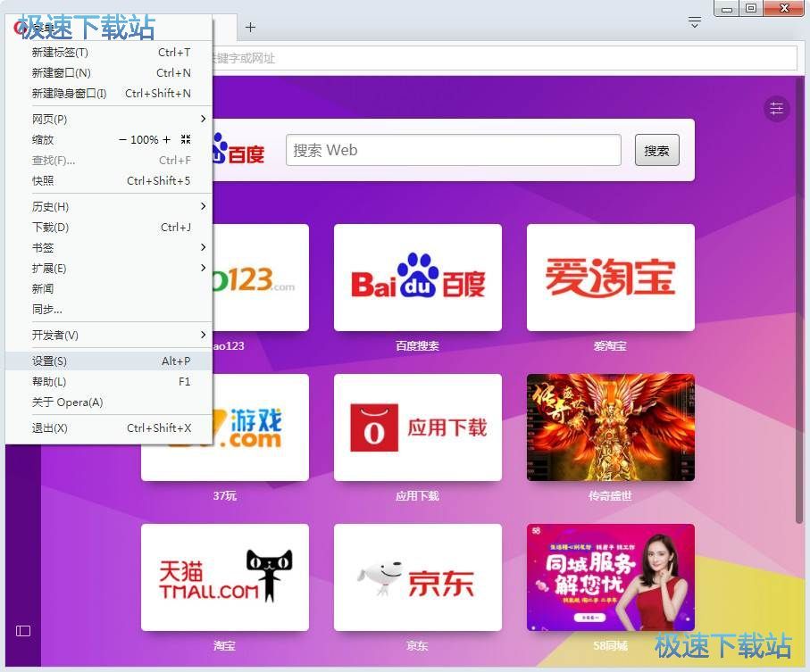Expand the 书签 submenu
Screen dimensions: 810x672
108,248
